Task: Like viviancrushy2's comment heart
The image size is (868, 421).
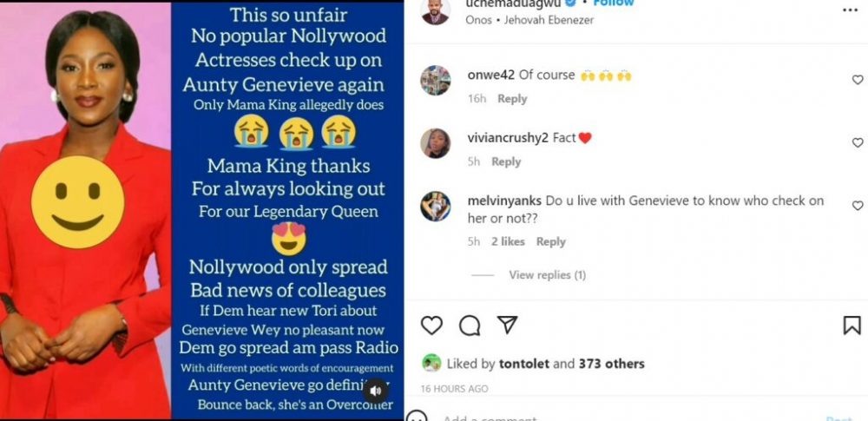Action: 858,142
